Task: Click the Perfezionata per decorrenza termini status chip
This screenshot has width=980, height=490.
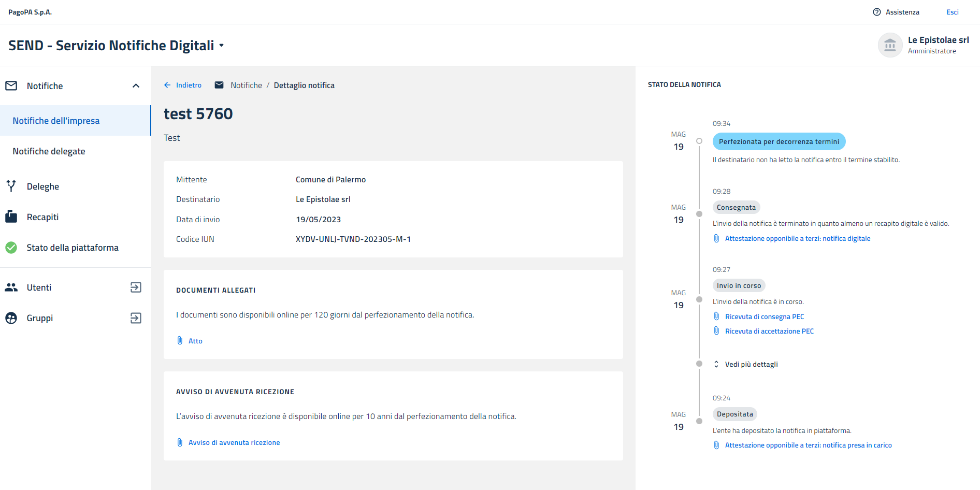Action: click(x=779, y=141)
